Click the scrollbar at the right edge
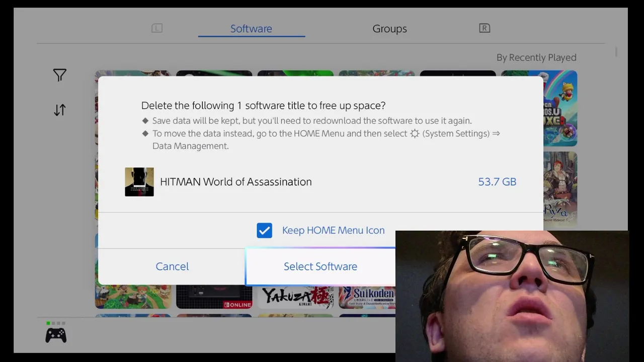Screen dimensions: 644x362 point(616,52)
